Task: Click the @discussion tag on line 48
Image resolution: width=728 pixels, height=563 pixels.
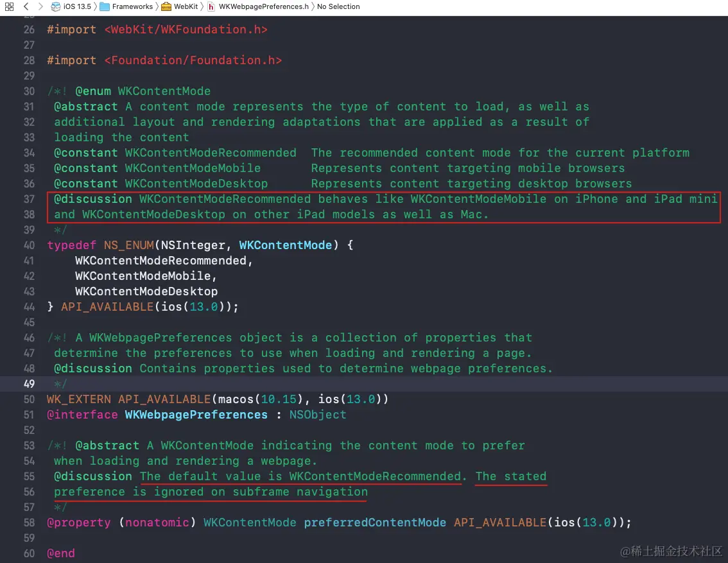Action: click(x=93, y=368)
